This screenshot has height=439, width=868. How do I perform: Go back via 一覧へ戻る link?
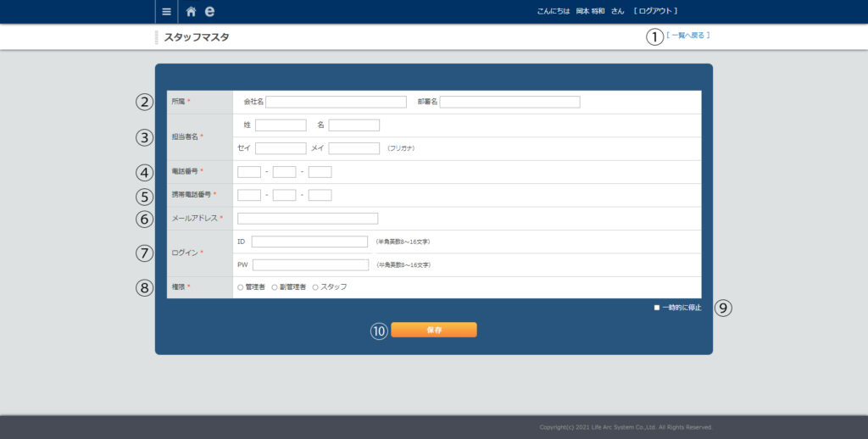click(687, 36)
